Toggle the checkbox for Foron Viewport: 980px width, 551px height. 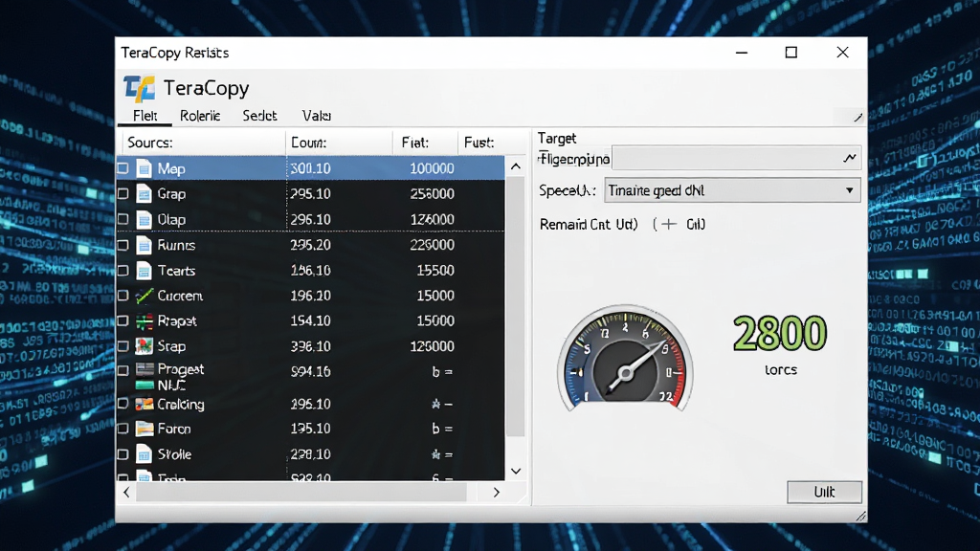[123, 429]
